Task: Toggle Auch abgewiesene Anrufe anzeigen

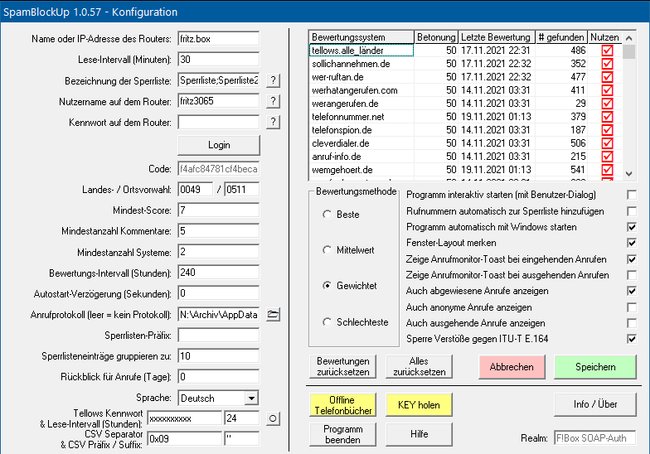Action: tap(631, 291)
